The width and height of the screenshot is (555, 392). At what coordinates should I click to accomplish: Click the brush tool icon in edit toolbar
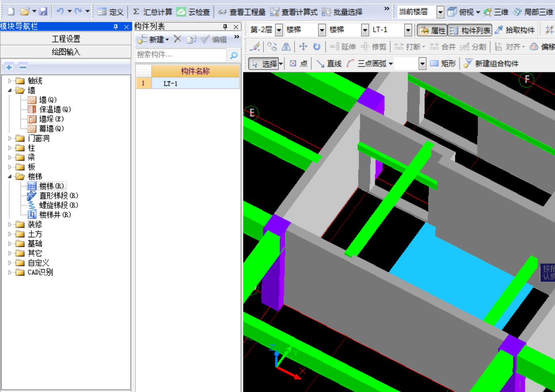pos(255,47)
